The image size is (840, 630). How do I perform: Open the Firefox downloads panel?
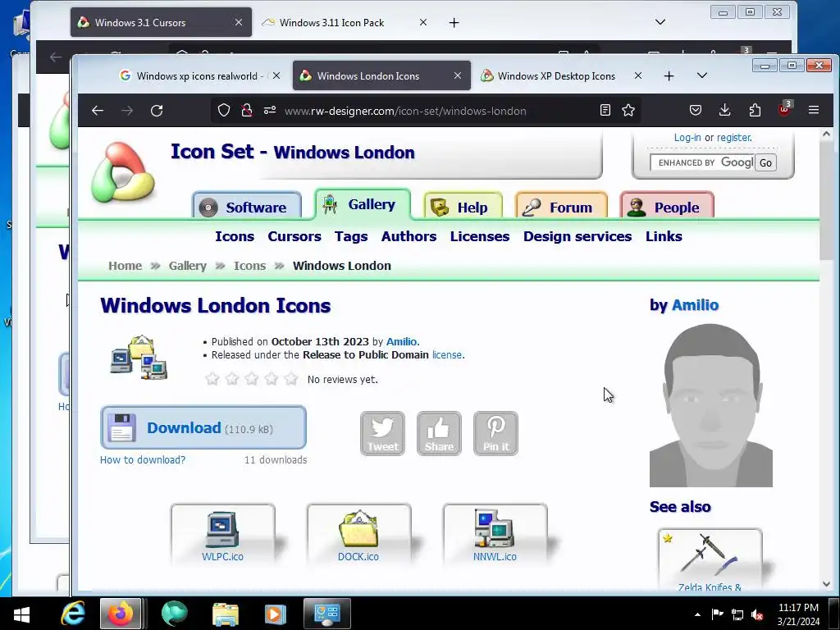coord(725,111)
